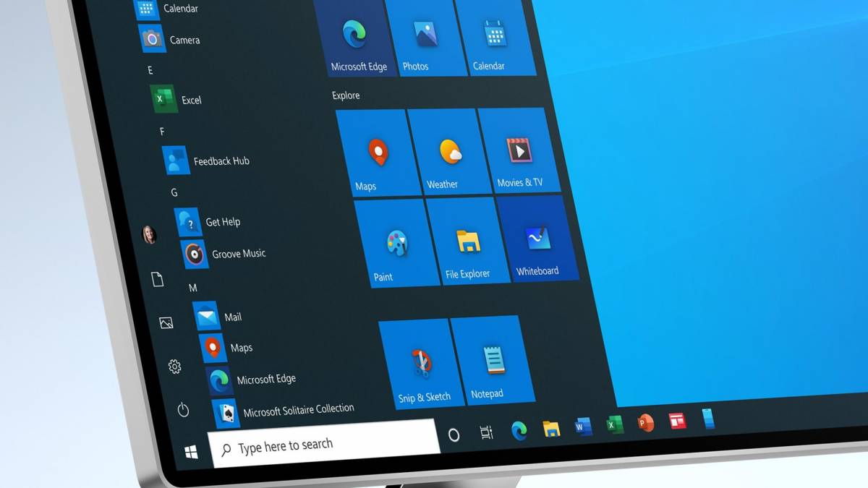The width and height of the screenshot is (868, 488).
Task: Click the letter F header in app list
Action: 162,132
